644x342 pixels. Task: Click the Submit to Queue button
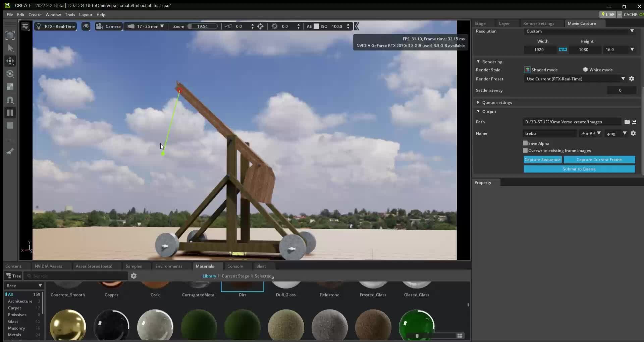(579, 169)
